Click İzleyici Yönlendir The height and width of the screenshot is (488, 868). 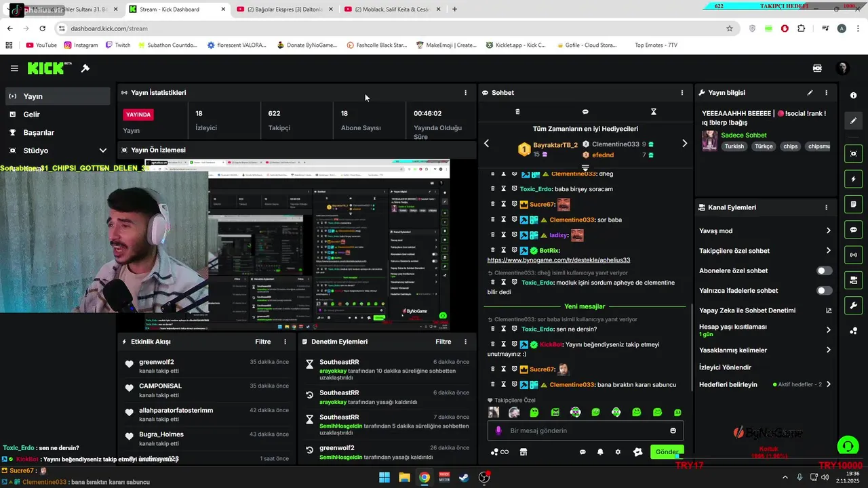coord(725,367)
